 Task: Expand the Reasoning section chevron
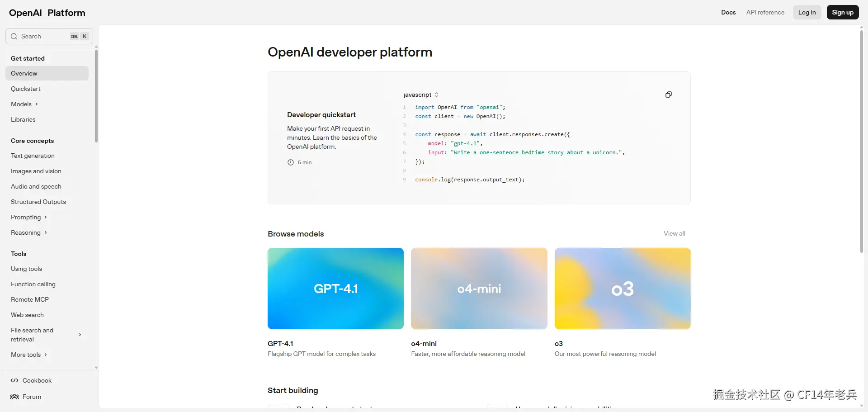(46, 232)
